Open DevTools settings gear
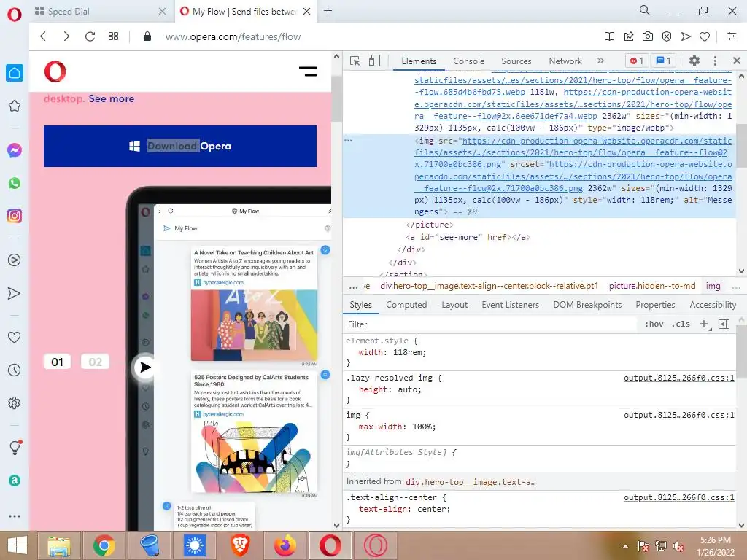 (694, 61)
